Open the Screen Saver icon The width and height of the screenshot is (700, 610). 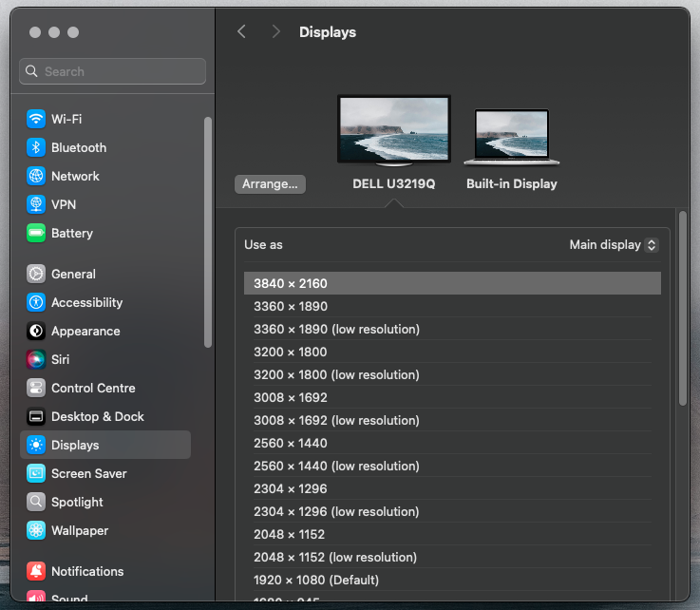tap(36, 473)
